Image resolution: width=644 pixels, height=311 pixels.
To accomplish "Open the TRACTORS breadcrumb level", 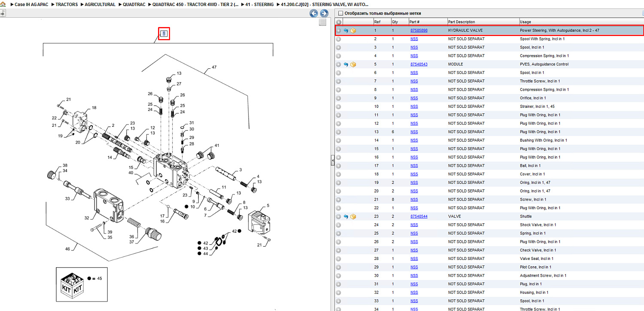I will (67, 4).
